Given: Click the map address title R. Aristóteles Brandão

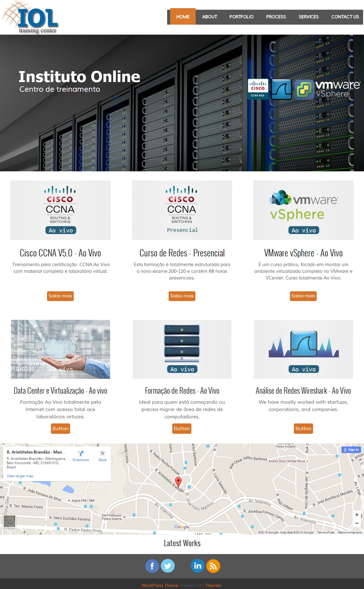Looking at the screenshot, I should pyautogui.click(x=36, y=452).
